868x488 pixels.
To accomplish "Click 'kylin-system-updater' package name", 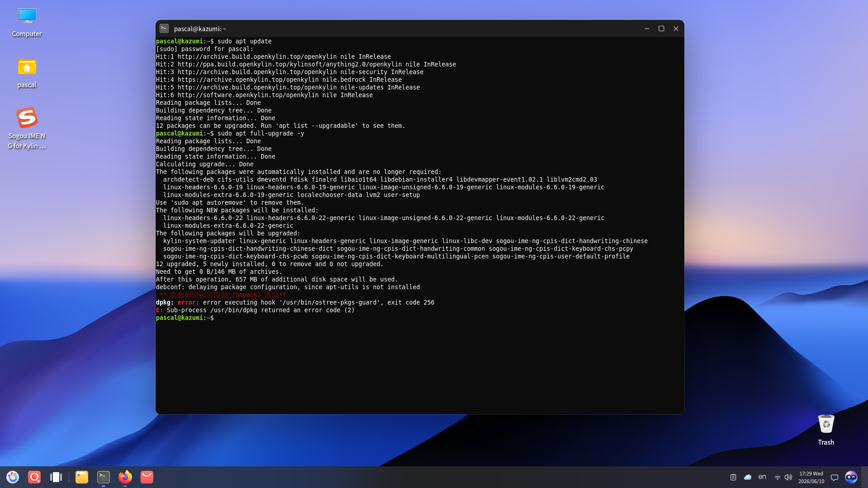I will click(x=199, y=241).
